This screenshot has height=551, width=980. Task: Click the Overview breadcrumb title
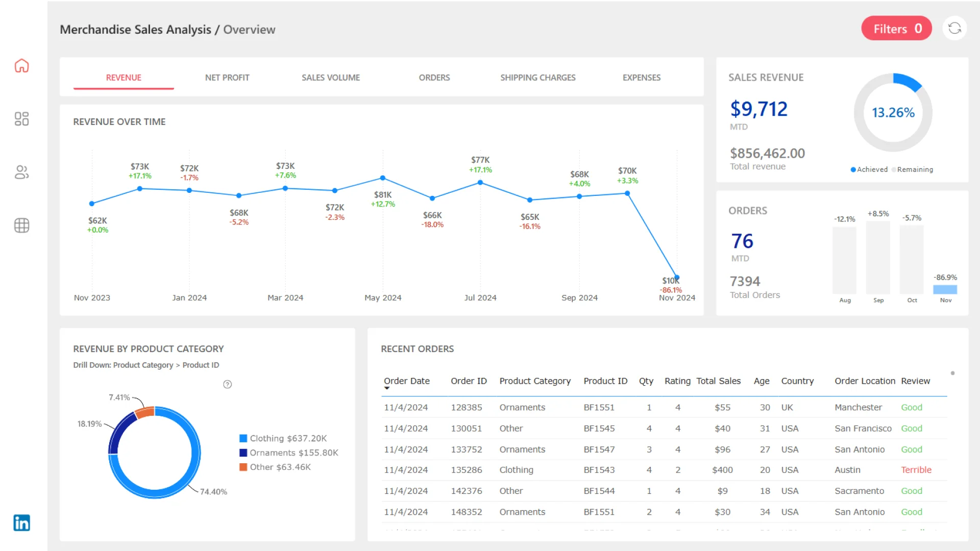pyautogui.click(x=249, y=30)
